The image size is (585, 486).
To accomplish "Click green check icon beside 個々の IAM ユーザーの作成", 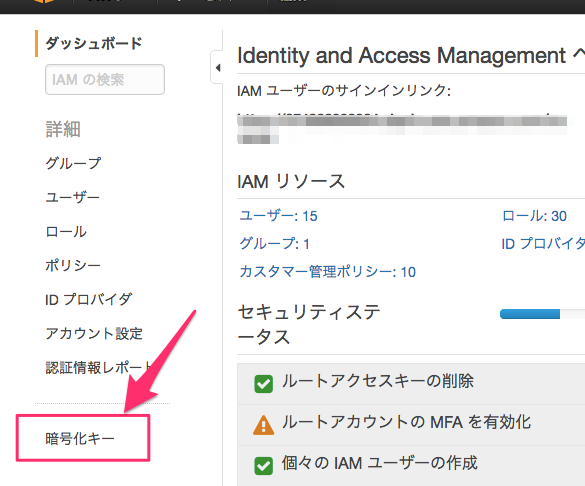I will tap(263, 466).
